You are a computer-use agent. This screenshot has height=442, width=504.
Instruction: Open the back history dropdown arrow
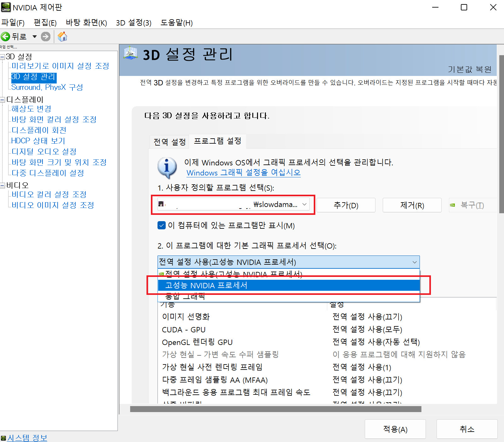35,37
